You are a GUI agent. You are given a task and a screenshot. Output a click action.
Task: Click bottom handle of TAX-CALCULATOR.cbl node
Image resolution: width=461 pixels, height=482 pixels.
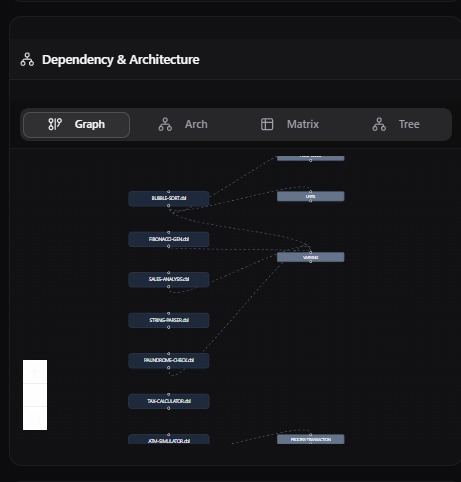pos(169,408)
